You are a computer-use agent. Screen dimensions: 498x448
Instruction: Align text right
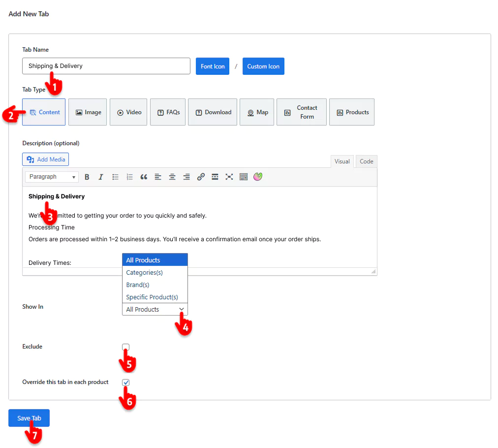187,177
